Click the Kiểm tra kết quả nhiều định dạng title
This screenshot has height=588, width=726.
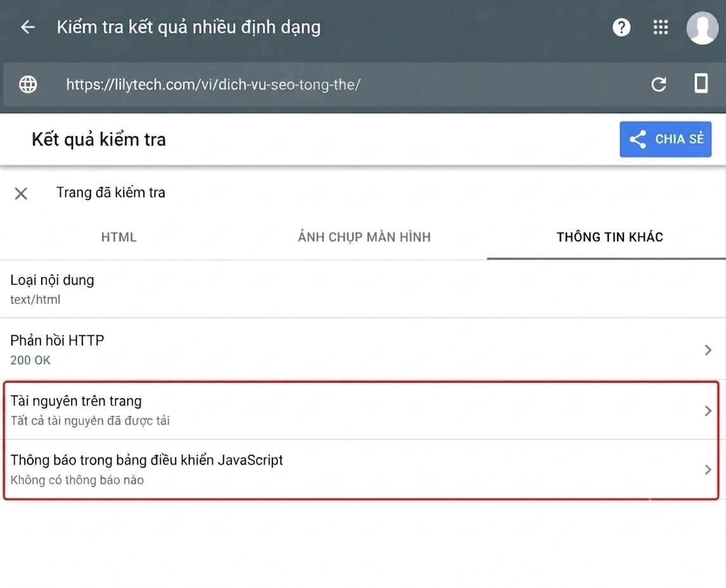pyautogui.click(x=188, y=27)
